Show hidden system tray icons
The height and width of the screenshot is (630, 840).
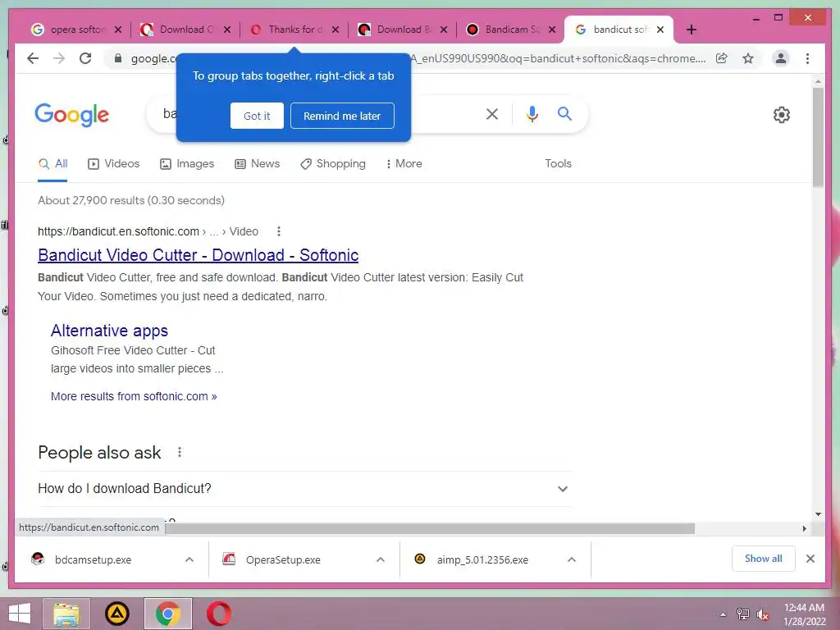point(724,614)
